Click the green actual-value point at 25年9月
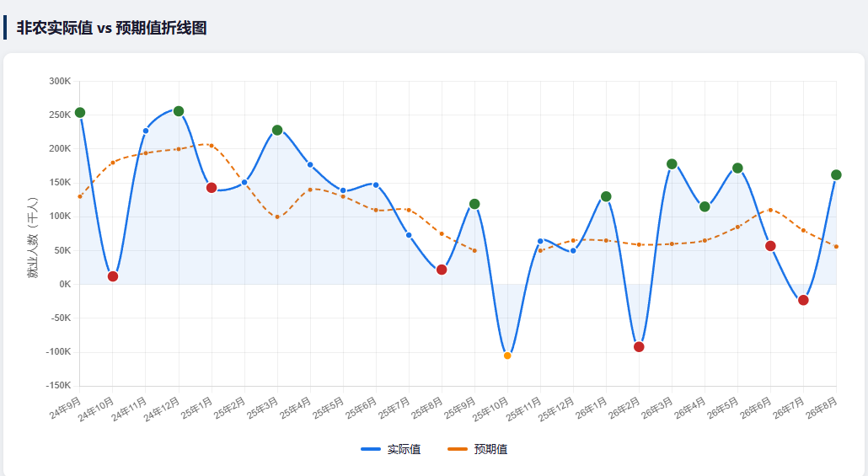 pyautogui.click(x=474, y=204)
